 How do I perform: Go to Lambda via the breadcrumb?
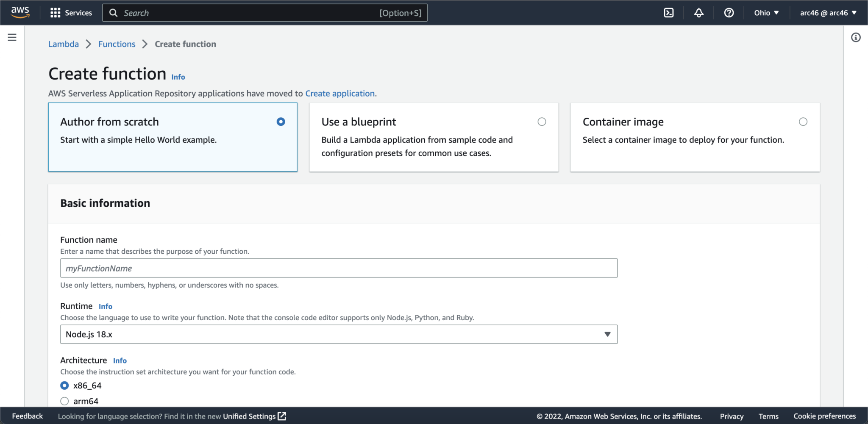coord(63,44)
